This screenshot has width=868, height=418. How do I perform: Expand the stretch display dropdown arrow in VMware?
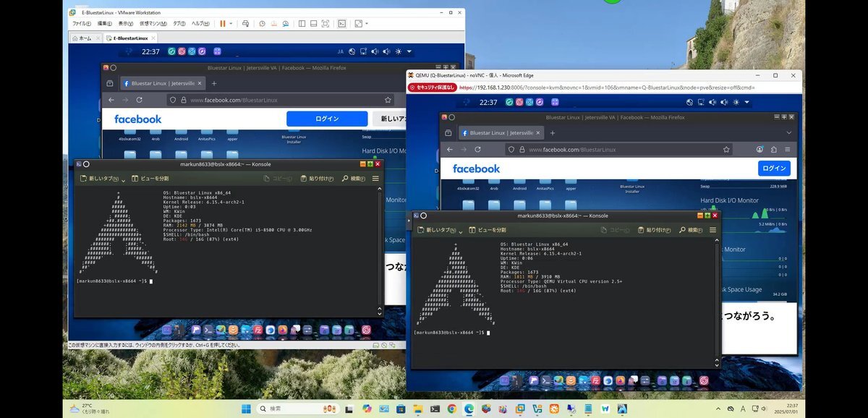click(x=367, y=24)
